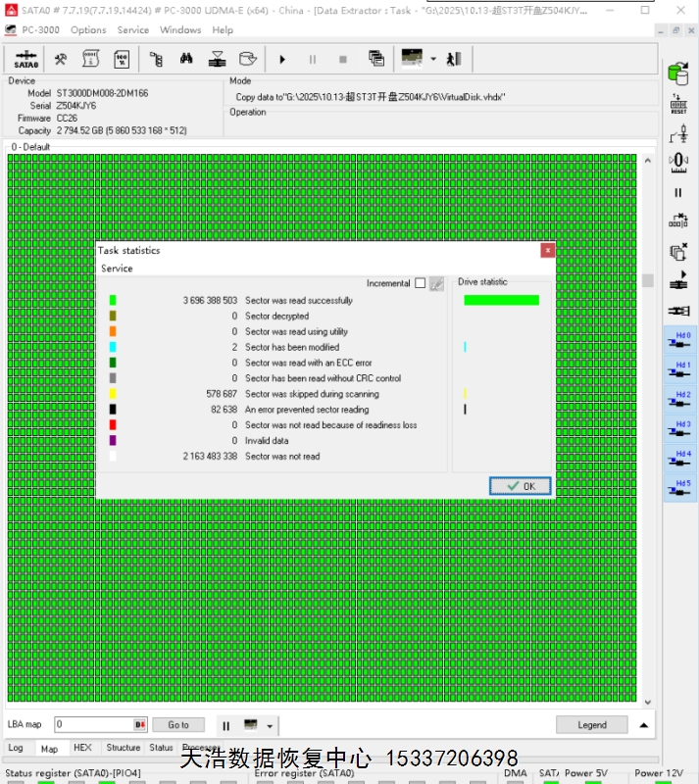Enable the Incremental checkbox
This screenshot has width=699, height=784.
coord(421,283)
